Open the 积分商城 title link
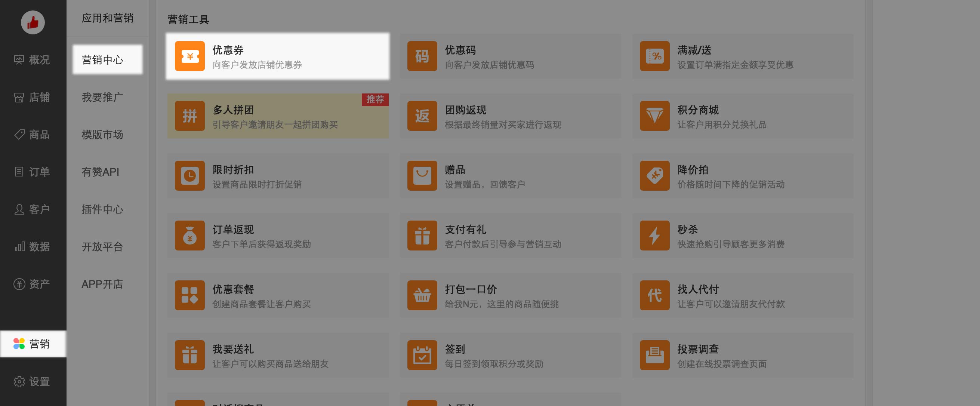Screen dimensions: 980x406 (698, 110)
